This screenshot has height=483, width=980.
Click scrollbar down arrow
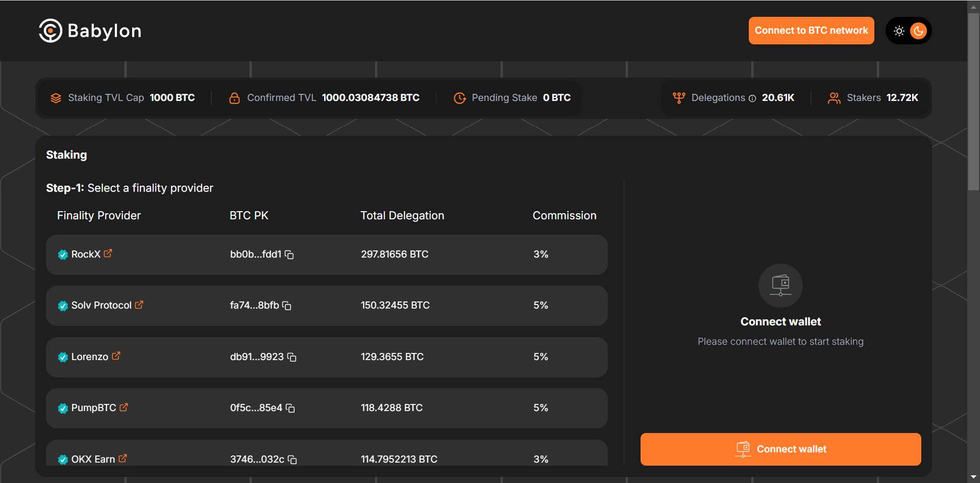point(973,477)
